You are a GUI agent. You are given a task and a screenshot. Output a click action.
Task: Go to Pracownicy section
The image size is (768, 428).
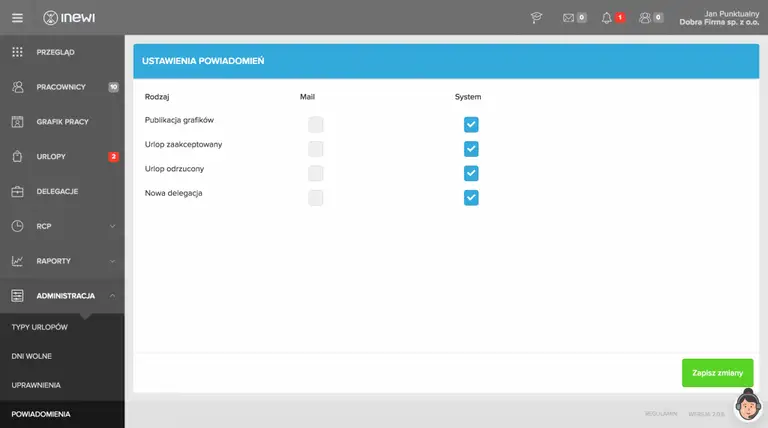pos(60,87)
